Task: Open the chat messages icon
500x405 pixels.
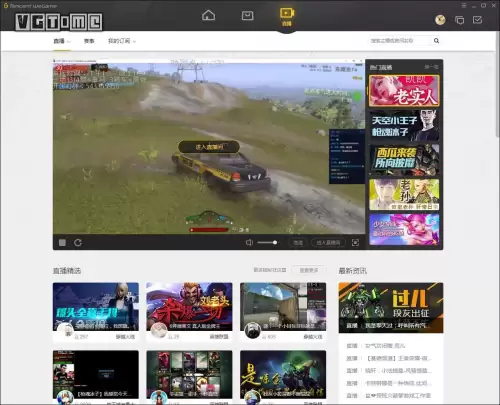Action: [x=459, y=20]
